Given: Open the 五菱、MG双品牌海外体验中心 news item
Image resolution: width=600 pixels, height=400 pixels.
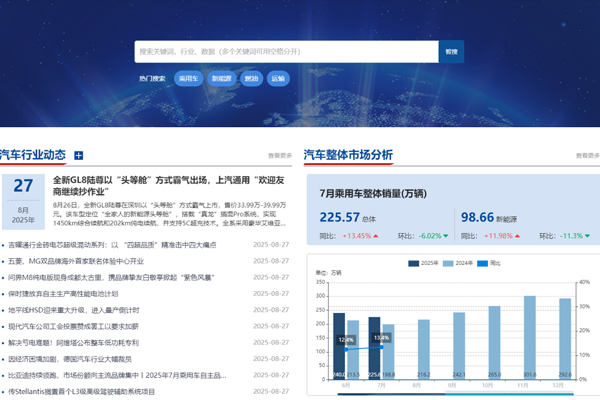Looking at the screenshot, I should point(84,260).
